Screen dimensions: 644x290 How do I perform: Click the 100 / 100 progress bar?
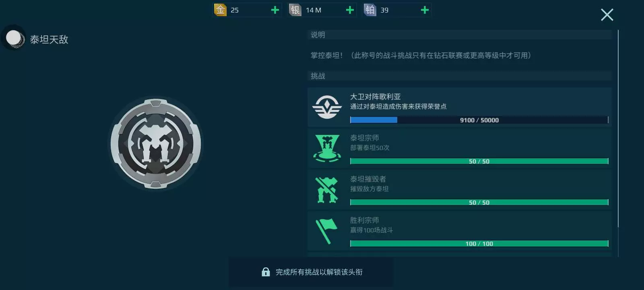pos(479,244)
